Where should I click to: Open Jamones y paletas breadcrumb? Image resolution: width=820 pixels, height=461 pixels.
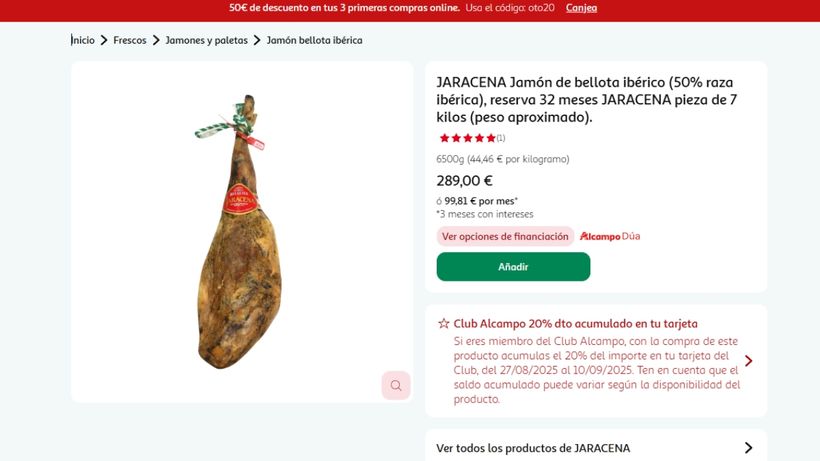coord(207,40)
